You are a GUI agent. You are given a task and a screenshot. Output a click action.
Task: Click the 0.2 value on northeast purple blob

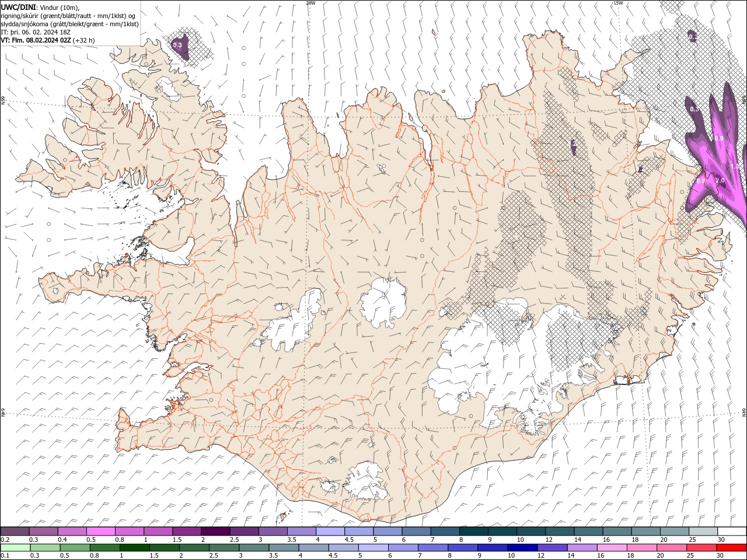[692, 37]
